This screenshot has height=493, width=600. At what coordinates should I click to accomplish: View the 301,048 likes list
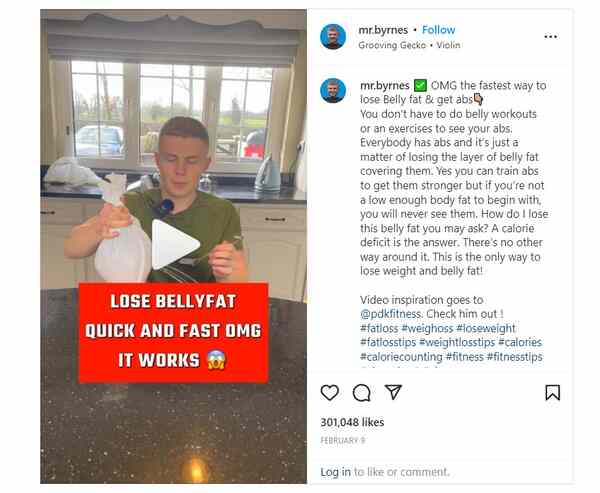(x=352, y=422)
